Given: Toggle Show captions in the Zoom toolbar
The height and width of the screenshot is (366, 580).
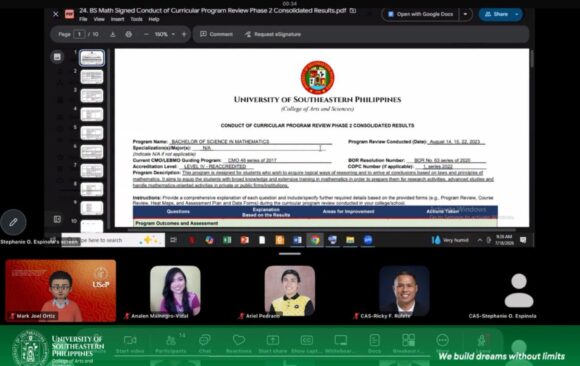Looking at the screenshot, I should point(307,344).
